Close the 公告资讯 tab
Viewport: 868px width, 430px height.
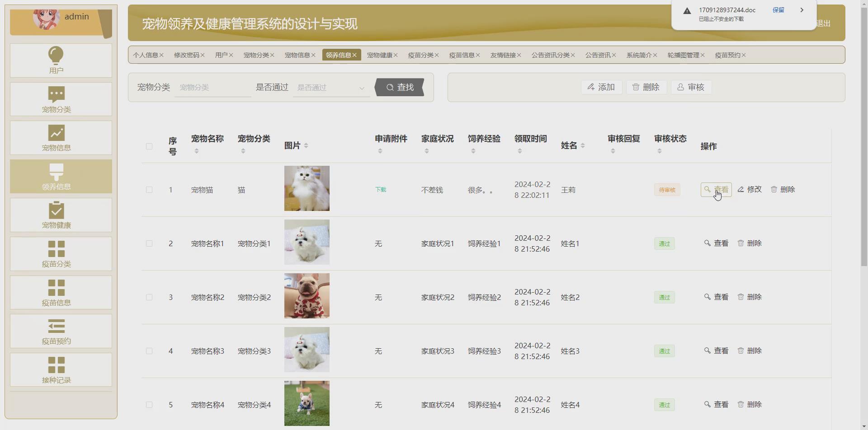[614, 55]
